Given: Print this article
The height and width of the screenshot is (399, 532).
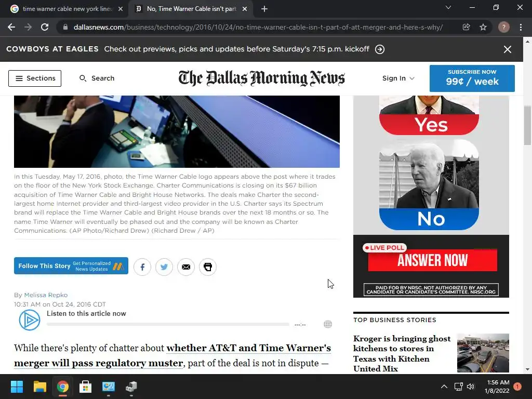Looking at the screenshot, I should (208, 267).
